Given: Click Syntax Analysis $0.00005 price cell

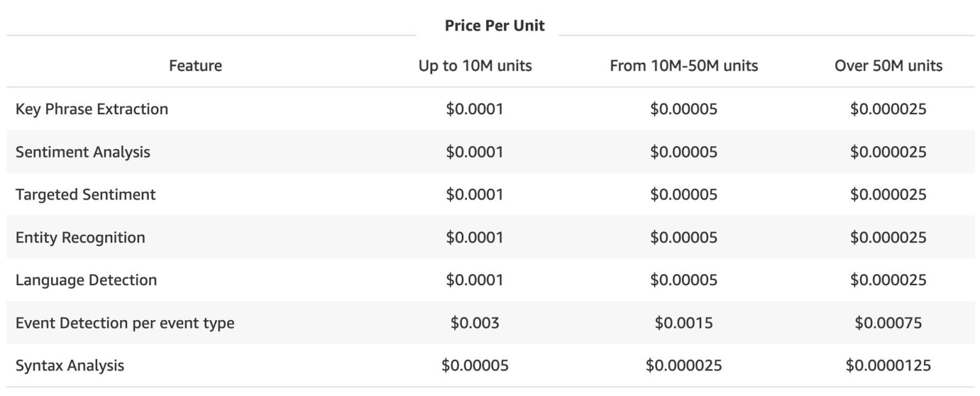Looking at the screenshot, I should pos(475,365).
